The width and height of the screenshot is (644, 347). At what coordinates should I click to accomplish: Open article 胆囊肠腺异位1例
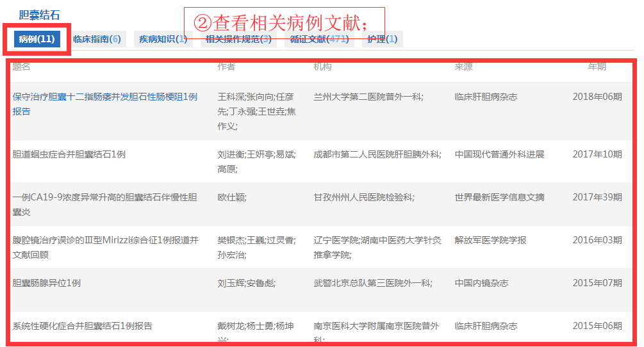pyautogui.click(x=46, y=283)
